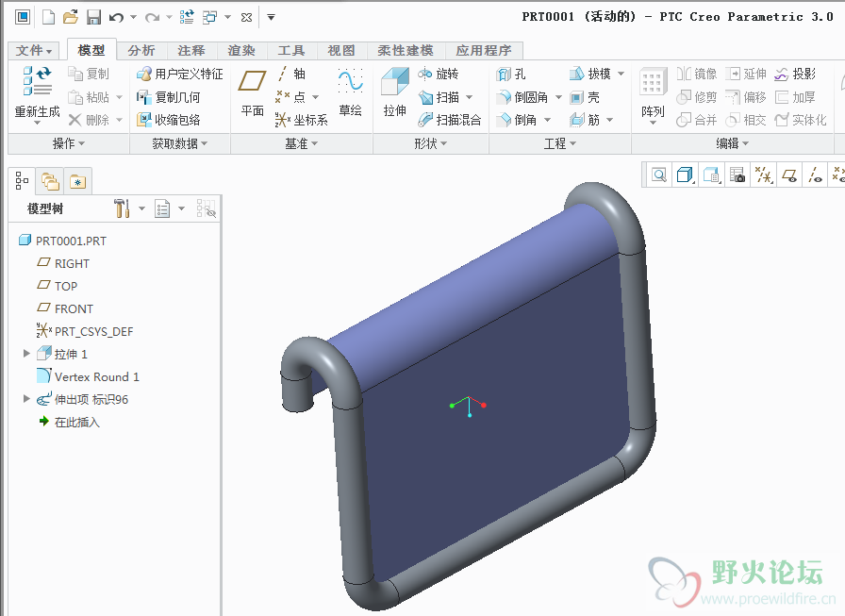Viewport: 845px width, 616px height.
Task: Select FRONT plane in model tree
Action: [x=65, y=308]
